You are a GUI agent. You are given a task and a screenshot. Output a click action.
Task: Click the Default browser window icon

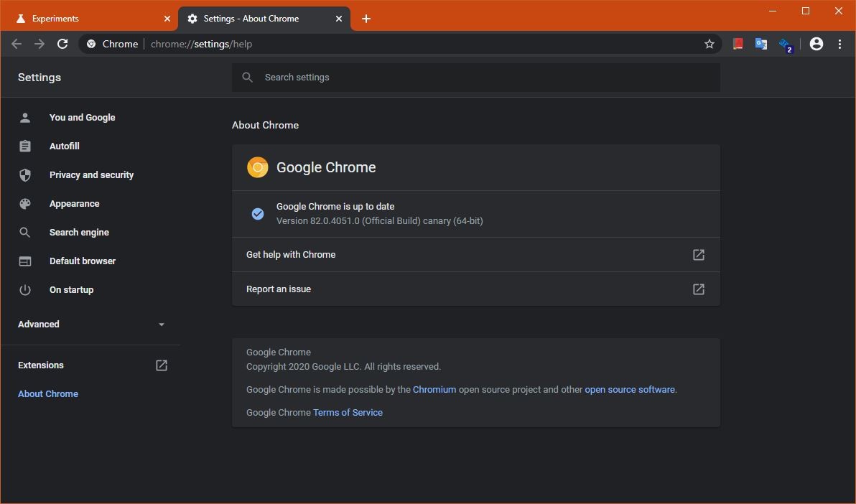[x=25, y=261]
